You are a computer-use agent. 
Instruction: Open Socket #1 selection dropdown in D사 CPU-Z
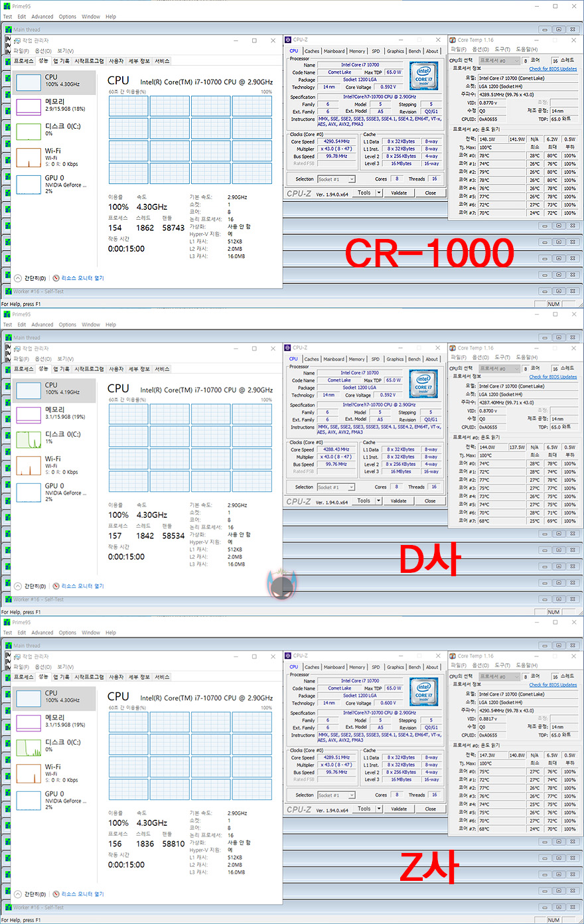coord(336,487)
